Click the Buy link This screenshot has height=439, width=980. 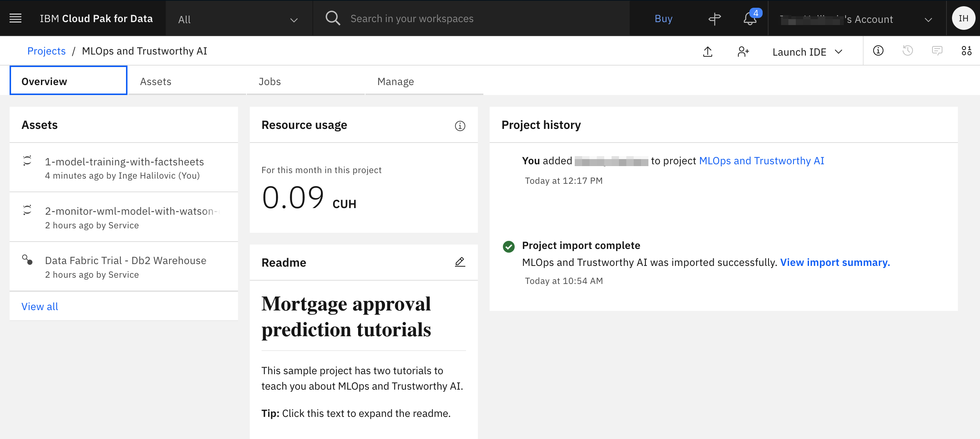click(664, 19)
